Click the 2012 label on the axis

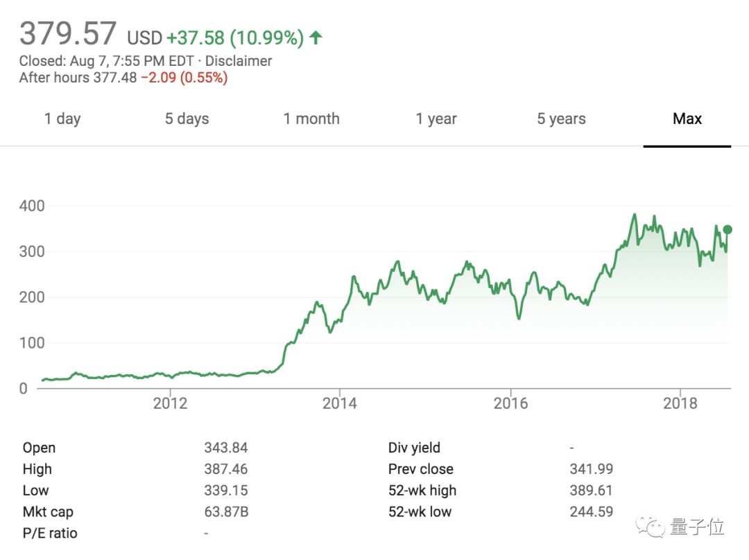tap(170, 403)
